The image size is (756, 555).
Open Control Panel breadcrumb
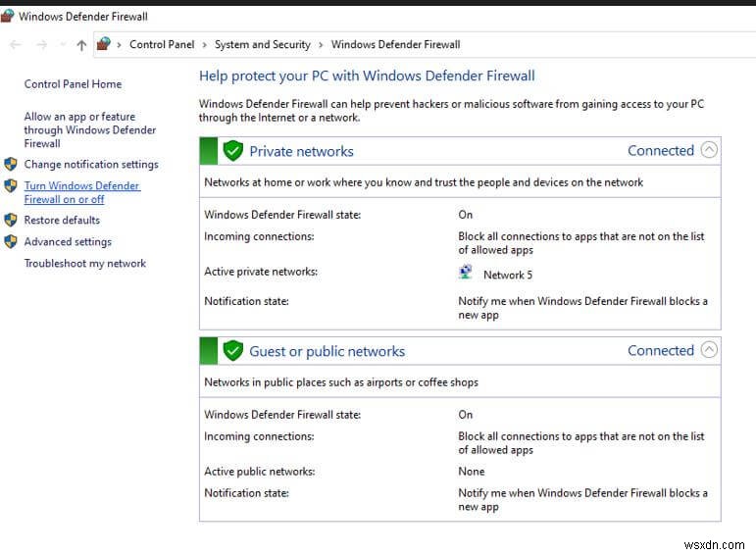coord(162,44)
